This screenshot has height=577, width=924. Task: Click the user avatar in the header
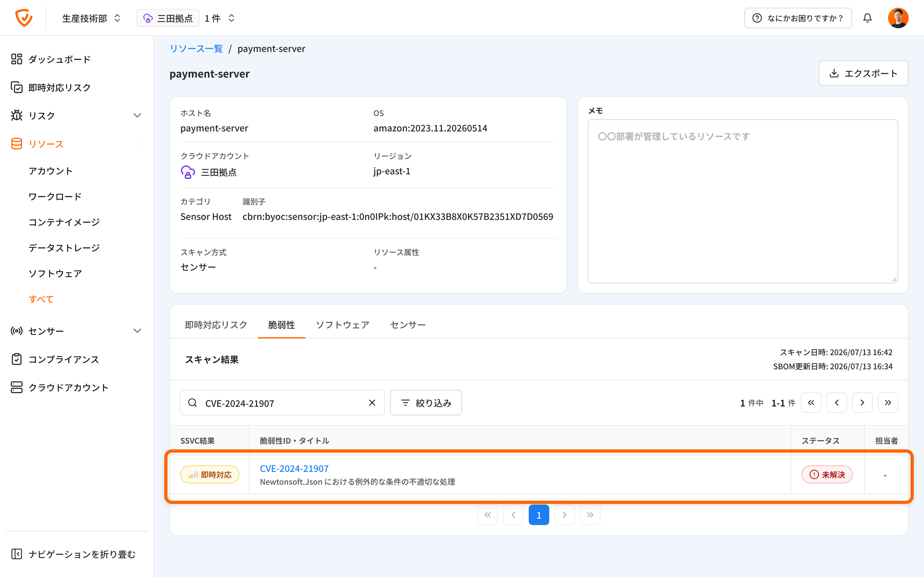point(898,18)
